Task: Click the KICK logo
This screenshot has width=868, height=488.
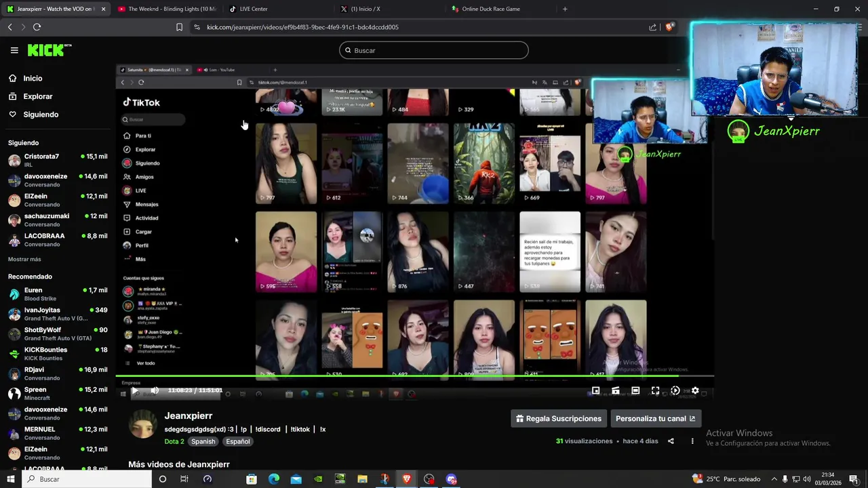Action: pyautogui.click(x=49, y=50)
